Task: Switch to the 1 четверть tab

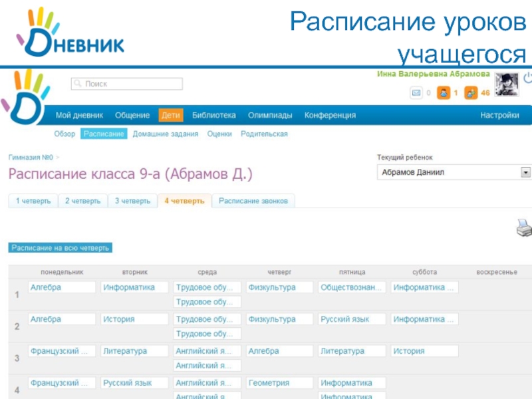Action: pyautogui.click(x=33, y=201)
